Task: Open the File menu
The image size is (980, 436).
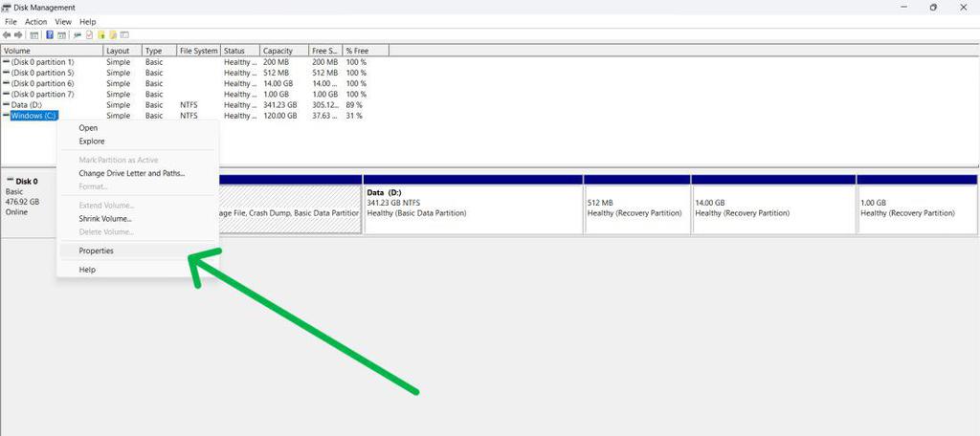Action: pos(11,22)
